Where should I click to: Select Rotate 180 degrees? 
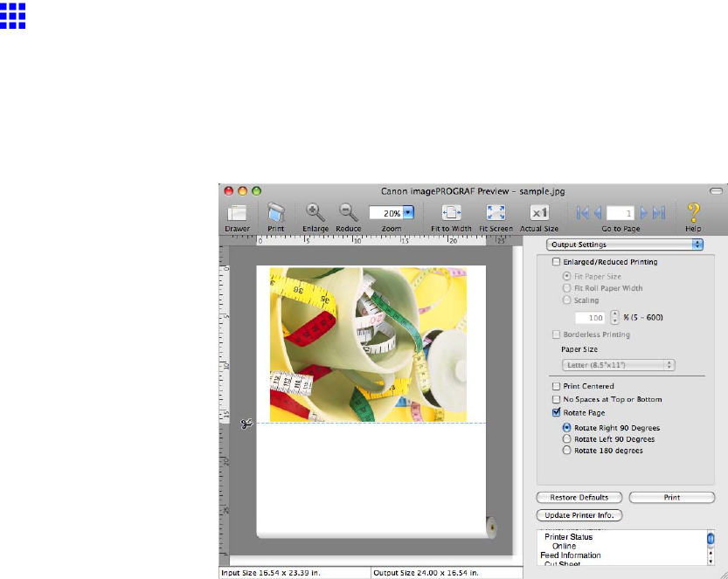pyautogui.click(x=566, y=451)
